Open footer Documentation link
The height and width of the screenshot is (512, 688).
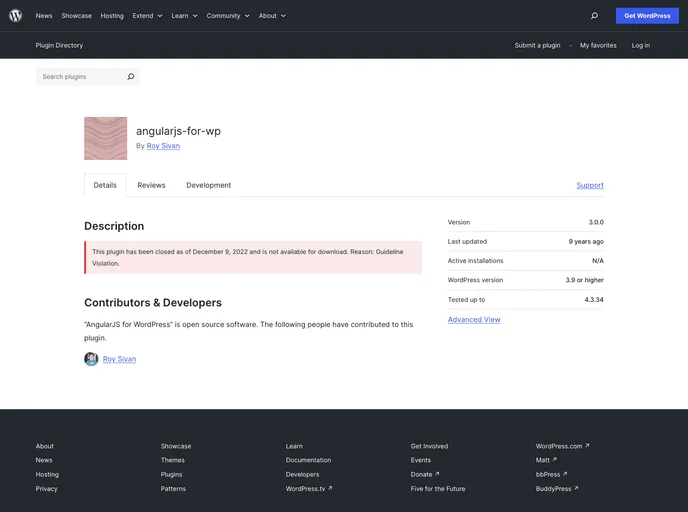click(x=308, y=460)
